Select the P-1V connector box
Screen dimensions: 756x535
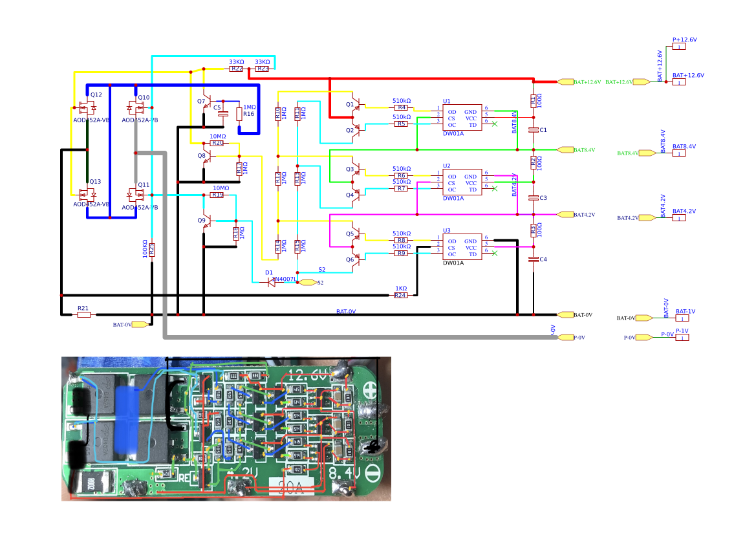click(x=682, y=338)
